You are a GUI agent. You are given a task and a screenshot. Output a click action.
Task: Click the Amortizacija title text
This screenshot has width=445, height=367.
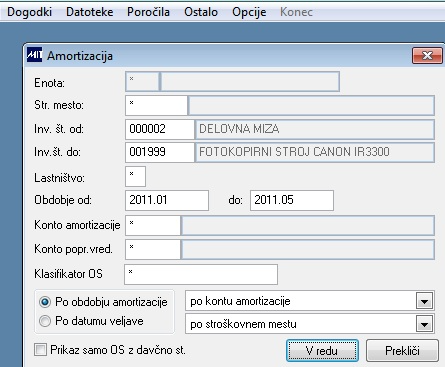[x=80, y=56]
